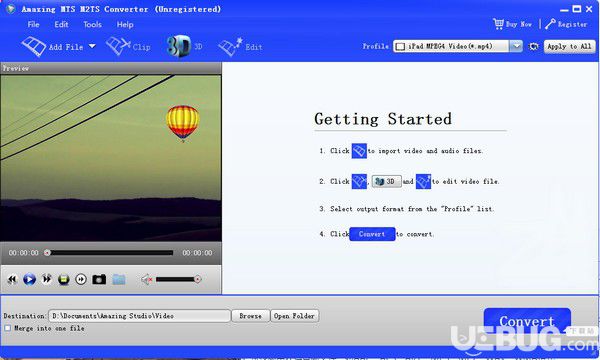The width and height of the screenshot is (600, 360).
Task: Click the Buy Now cart icon
Action: tap(498, 24)
